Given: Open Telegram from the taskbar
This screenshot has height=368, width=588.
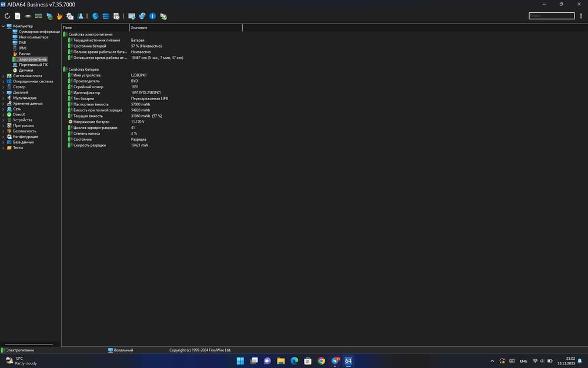Looking at the screenshot, I should click(335, 361).
